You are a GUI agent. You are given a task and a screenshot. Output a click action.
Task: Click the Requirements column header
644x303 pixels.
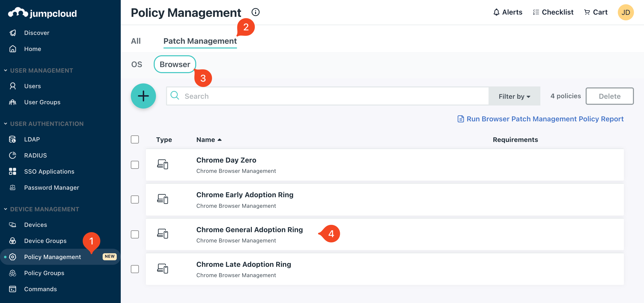click(515, 140)
